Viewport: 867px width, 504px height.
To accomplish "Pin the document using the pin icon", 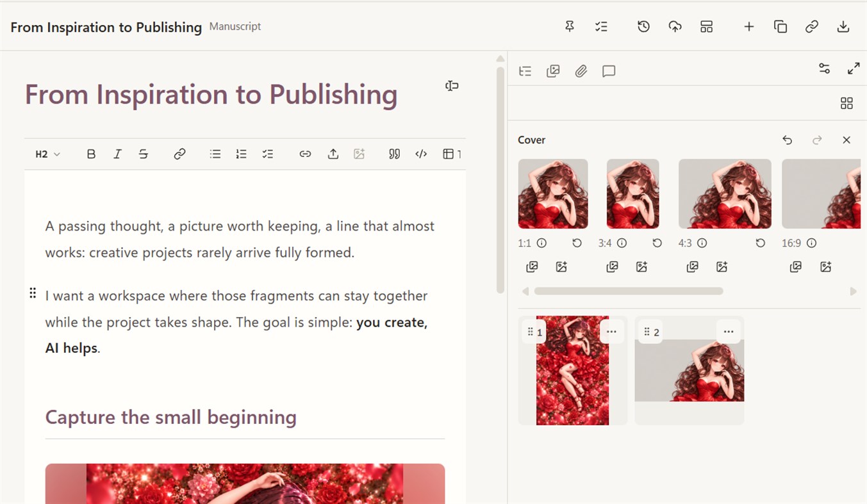I will pos(569,26).
